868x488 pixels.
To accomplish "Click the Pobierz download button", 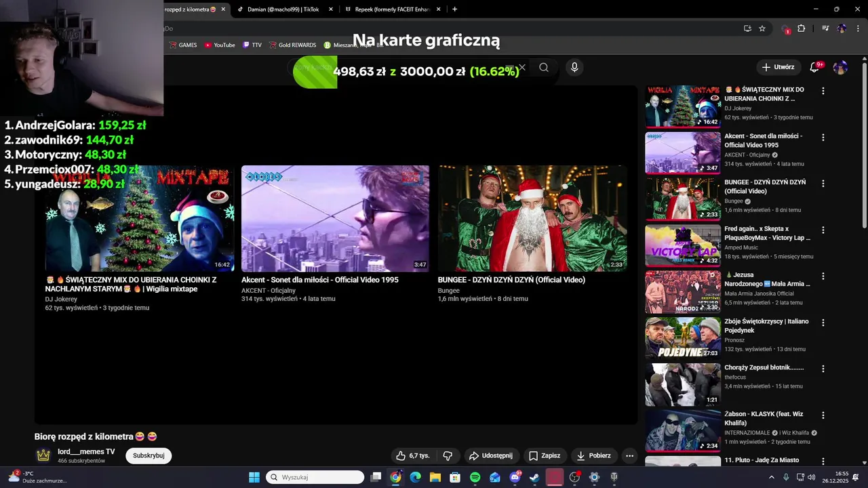I will click(x=593, y=455).
